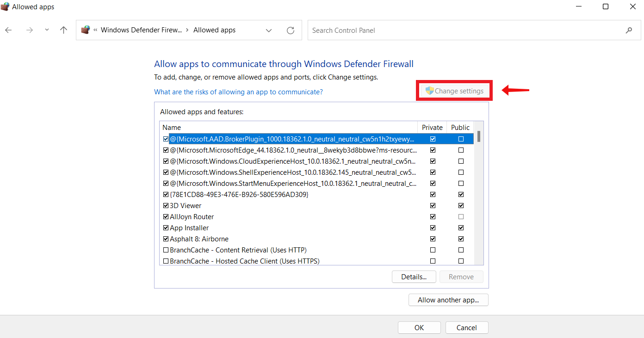Maximize the Allowed apps window

[x=606, y=6]
